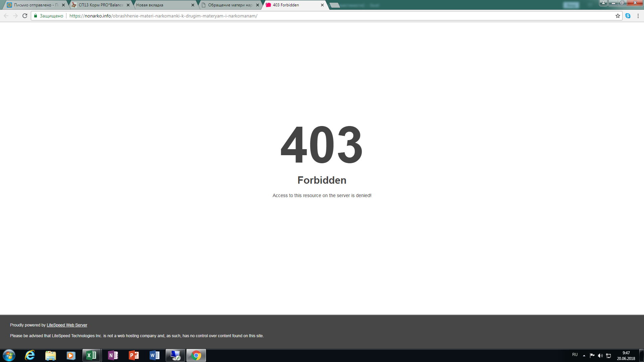644x362 pixels.
Task: Switch input language RU indicator
Action: click(x=575, y=355)
